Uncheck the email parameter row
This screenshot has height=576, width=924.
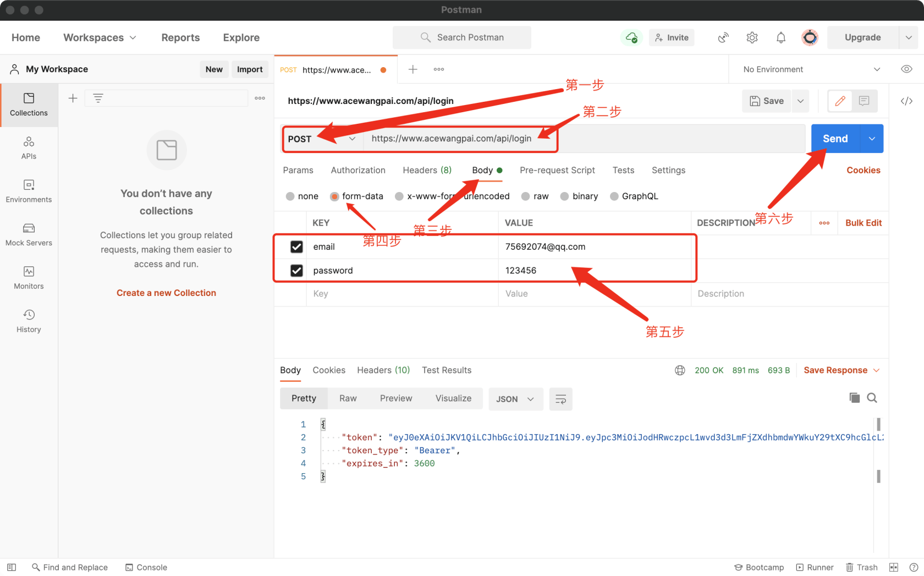tap(296, 246)
